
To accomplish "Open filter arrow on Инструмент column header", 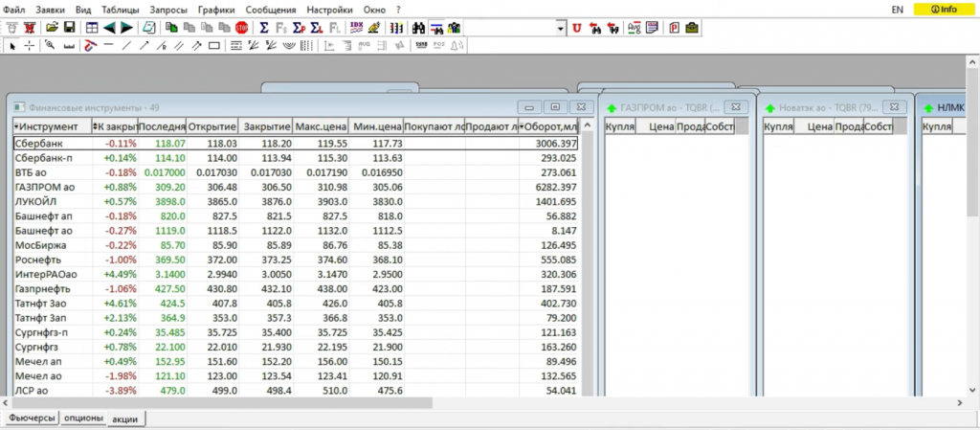I will tap(16, 126).
